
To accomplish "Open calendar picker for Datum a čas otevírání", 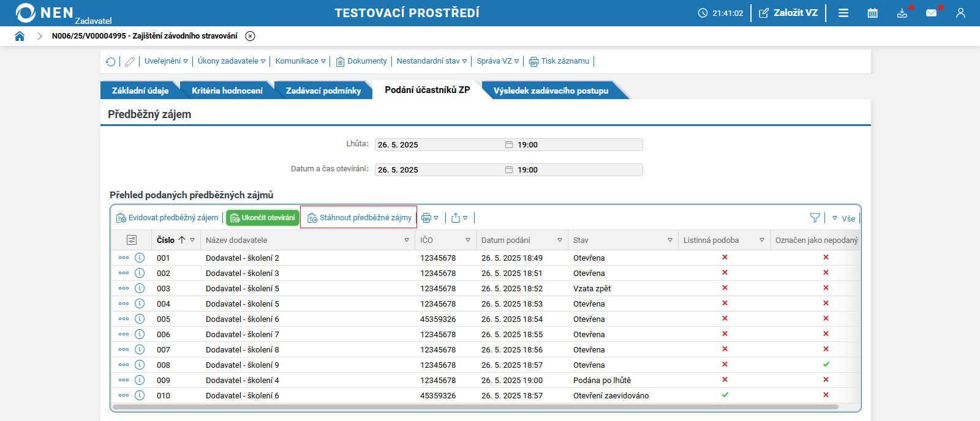I will (x=509, y=170).
